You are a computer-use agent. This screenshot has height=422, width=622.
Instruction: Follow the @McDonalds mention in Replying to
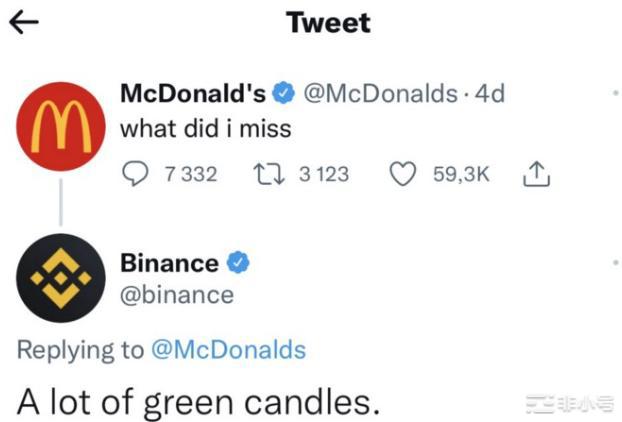click(228, 349)
